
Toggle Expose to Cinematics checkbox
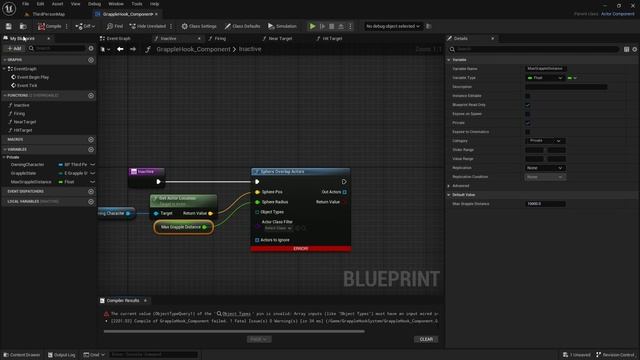(527, 132)
